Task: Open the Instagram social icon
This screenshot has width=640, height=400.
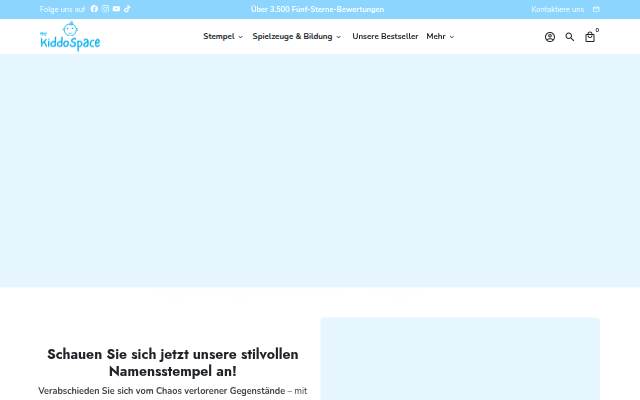Action: pos(106,9)
